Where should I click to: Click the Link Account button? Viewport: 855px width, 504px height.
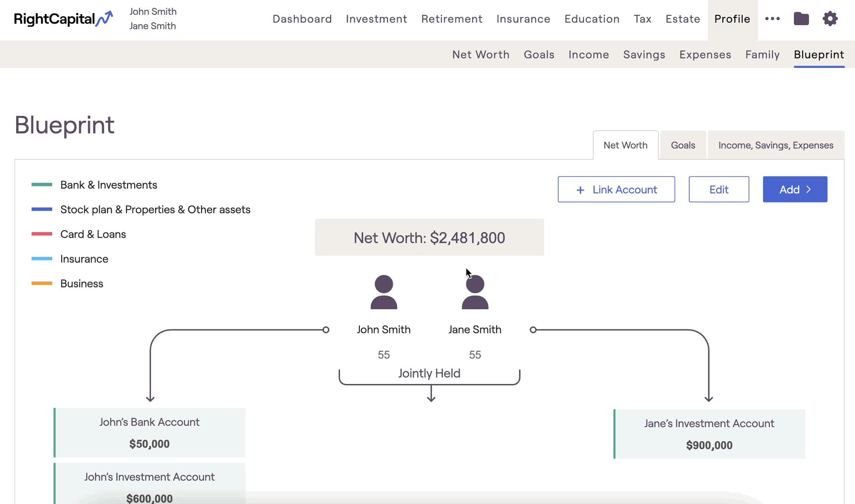coord(616,189)
